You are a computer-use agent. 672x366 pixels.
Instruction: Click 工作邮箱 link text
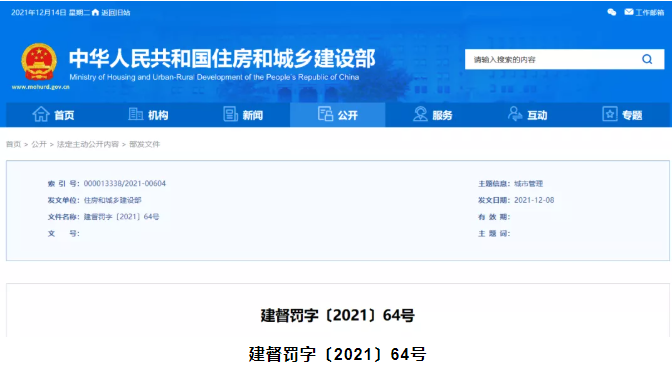[649, 12]
